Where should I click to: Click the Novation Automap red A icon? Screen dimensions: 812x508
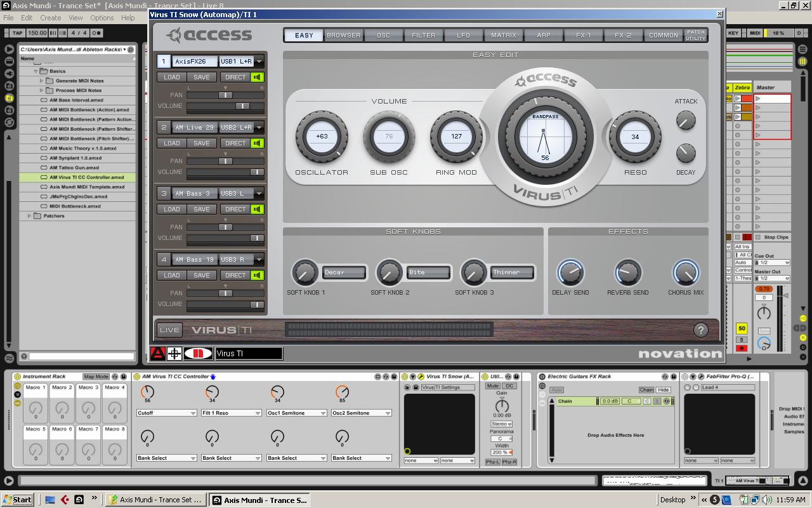(157, 354)
